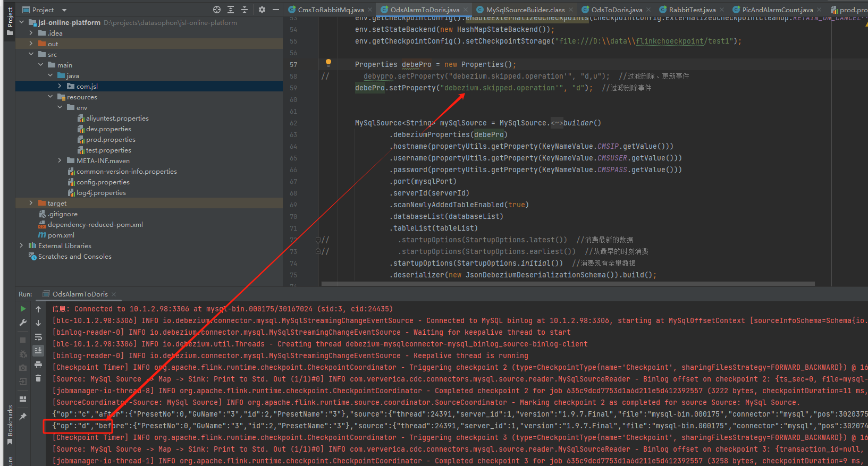
Task: Click the restore layout icon in Run panel
Action: (23, 399)
